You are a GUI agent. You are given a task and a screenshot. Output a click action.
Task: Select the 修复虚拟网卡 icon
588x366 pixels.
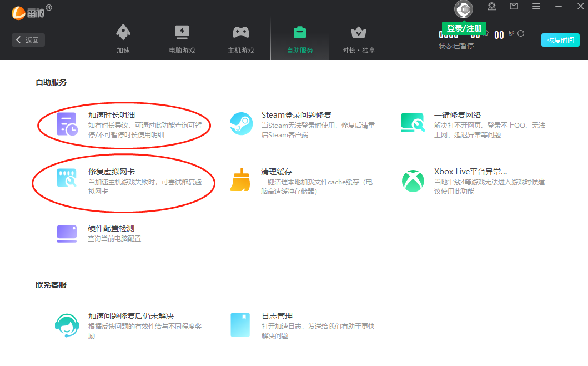67,179
